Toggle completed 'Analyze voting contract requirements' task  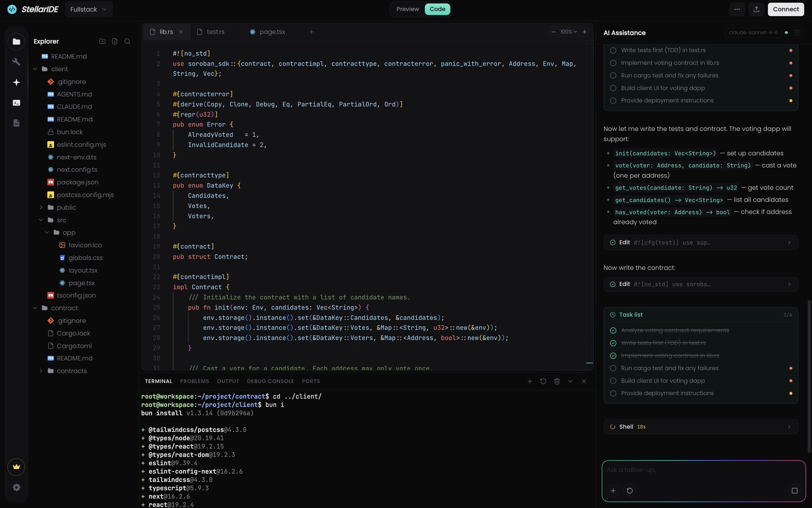[x=613, y=331]
